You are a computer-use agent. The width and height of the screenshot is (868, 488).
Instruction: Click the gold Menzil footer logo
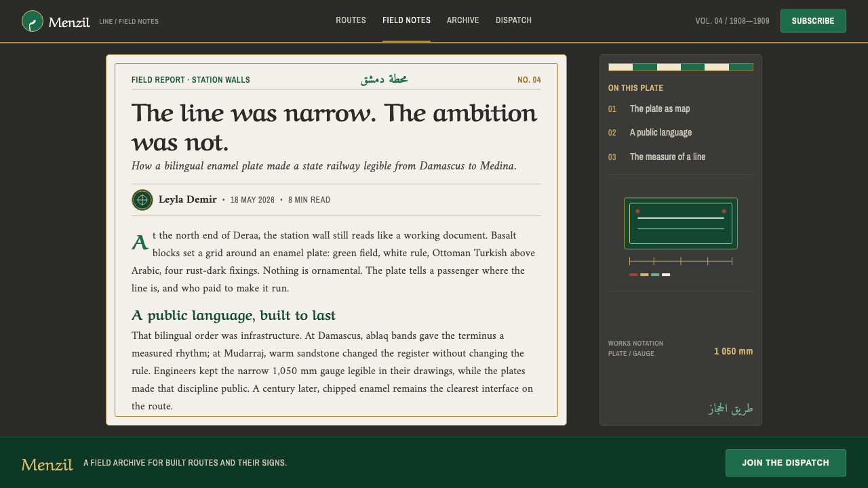(47, 464)
